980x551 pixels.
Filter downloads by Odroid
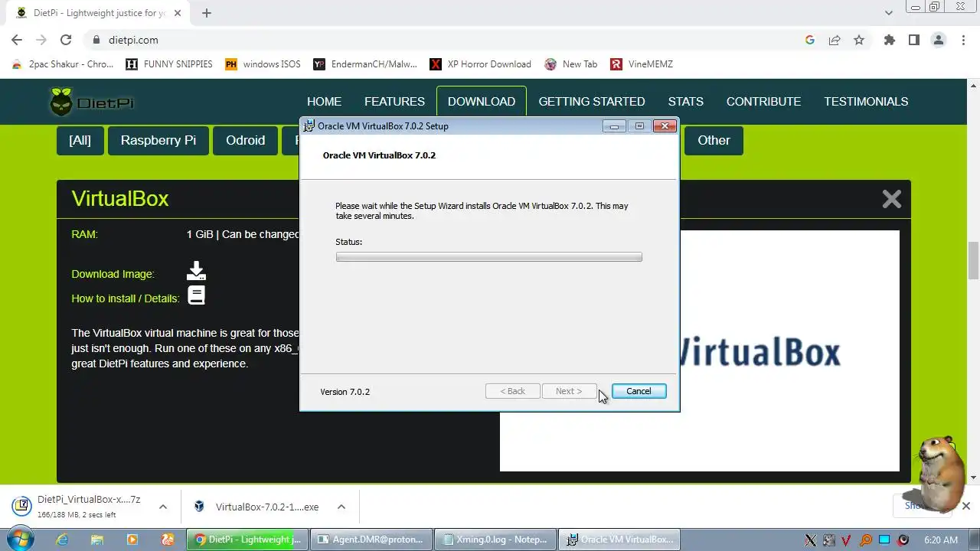(245, 141)
